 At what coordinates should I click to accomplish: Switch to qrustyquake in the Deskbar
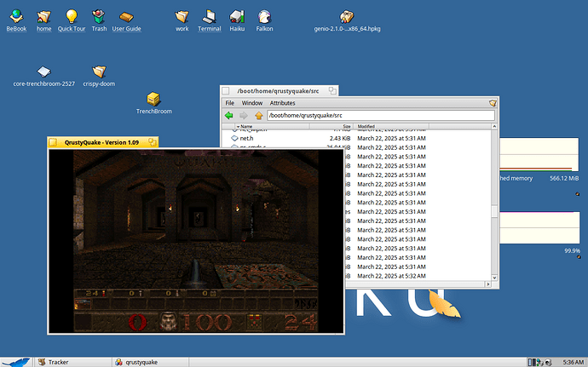coord(150,362)
